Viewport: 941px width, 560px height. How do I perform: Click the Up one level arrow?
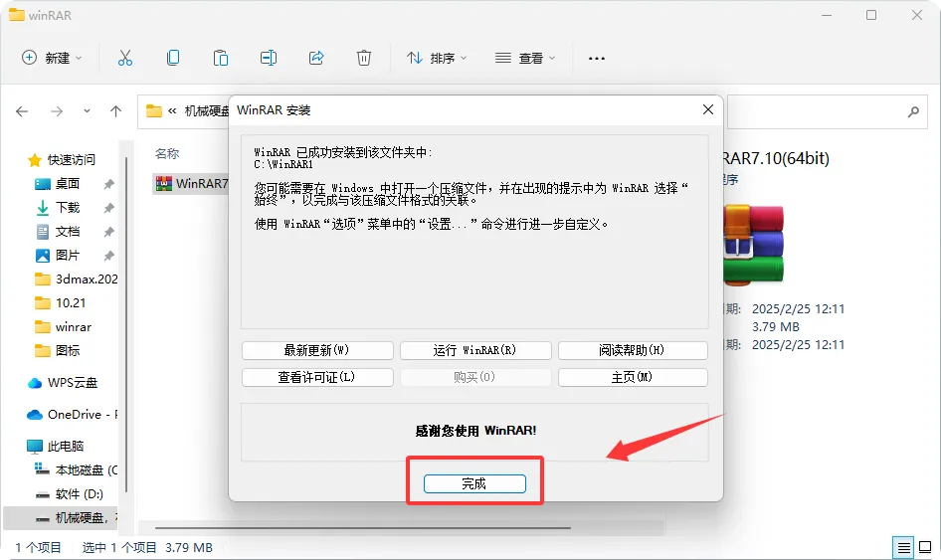(x=115, y=111)
